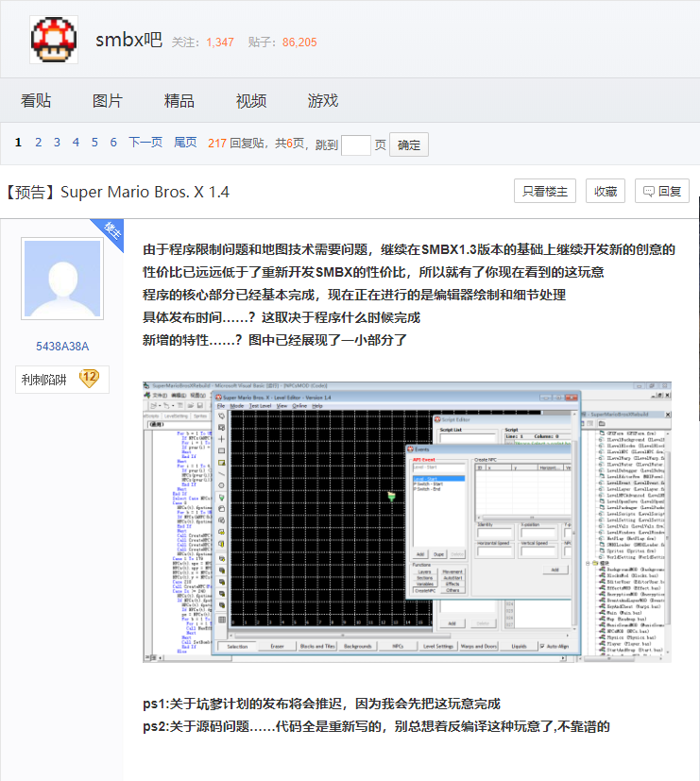Open user profile 5438A38A
700x781 pixels.
click(x=62, y=347)
